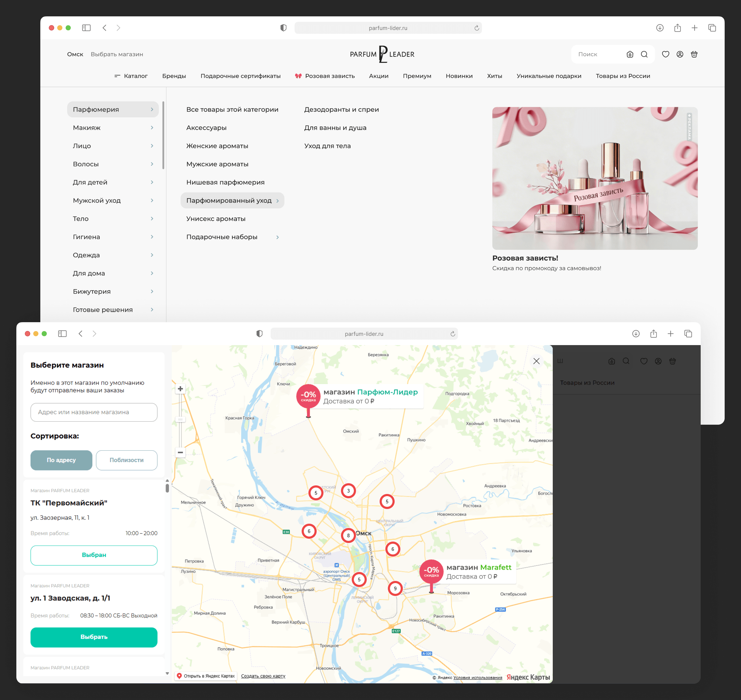741x700 pixels.
Task: Open Розовая зависть navigation item
Action: click(325, 76)
